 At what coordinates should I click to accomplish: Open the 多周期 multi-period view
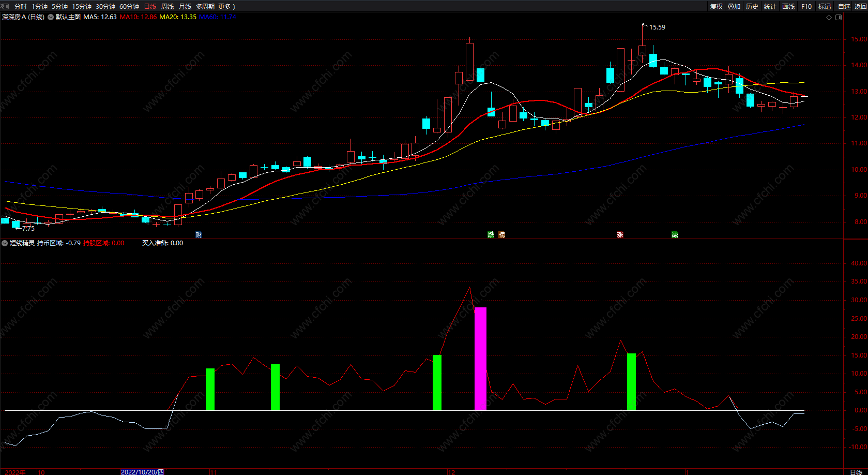(x=205, y=7)
